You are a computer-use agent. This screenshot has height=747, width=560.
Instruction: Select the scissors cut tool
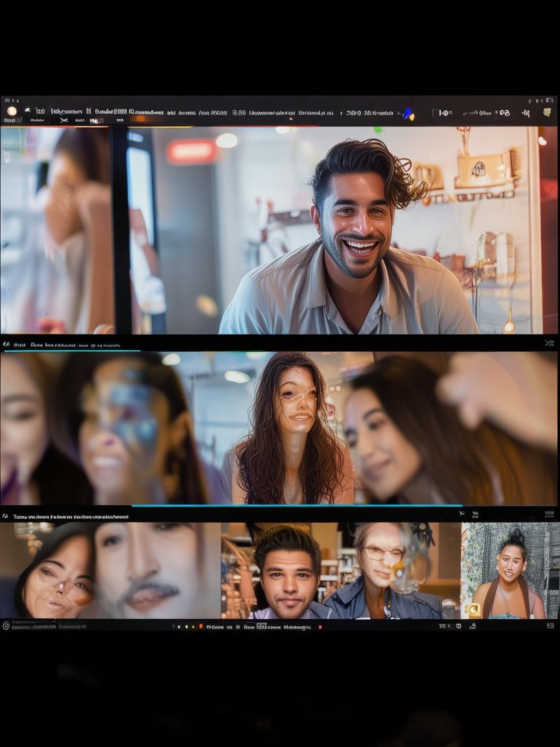pos(64,120)
